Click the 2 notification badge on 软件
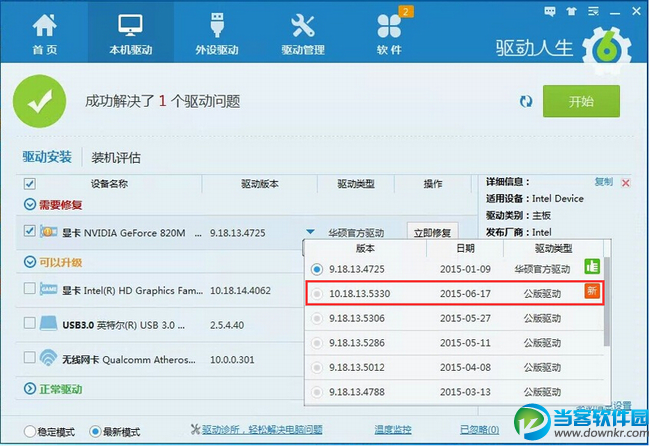 tap(406, 11)
